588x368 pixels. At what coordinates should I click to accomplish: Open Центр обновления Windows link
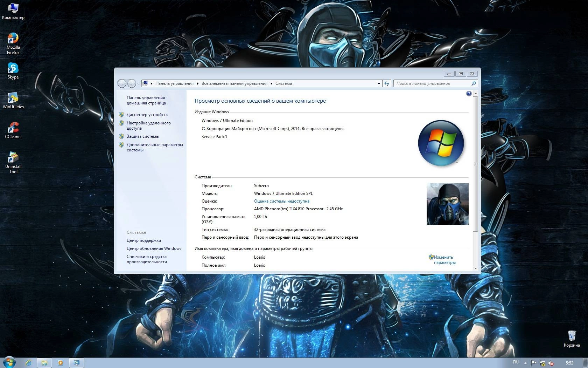(154, 248)
